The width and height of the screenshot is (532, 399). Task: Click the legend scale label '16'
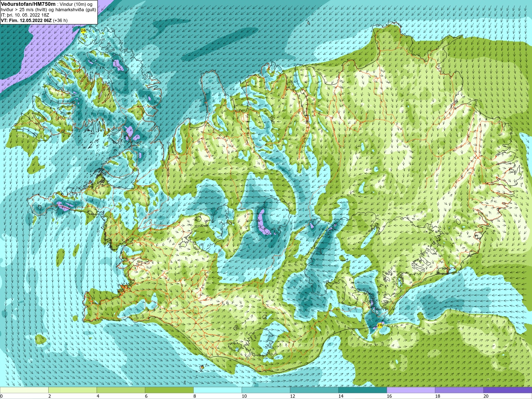389,396
